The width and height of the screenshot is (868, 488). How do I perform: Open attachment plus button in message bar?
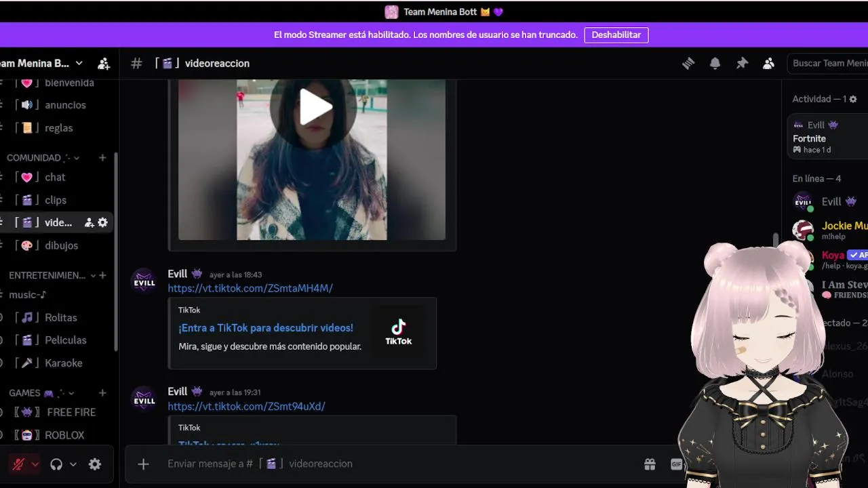[x=143, y=464]
